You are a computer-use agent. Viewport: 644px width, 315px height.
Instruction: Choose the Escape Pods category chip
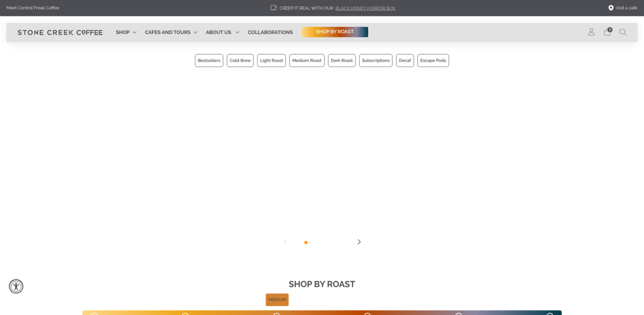coord(433,61)
